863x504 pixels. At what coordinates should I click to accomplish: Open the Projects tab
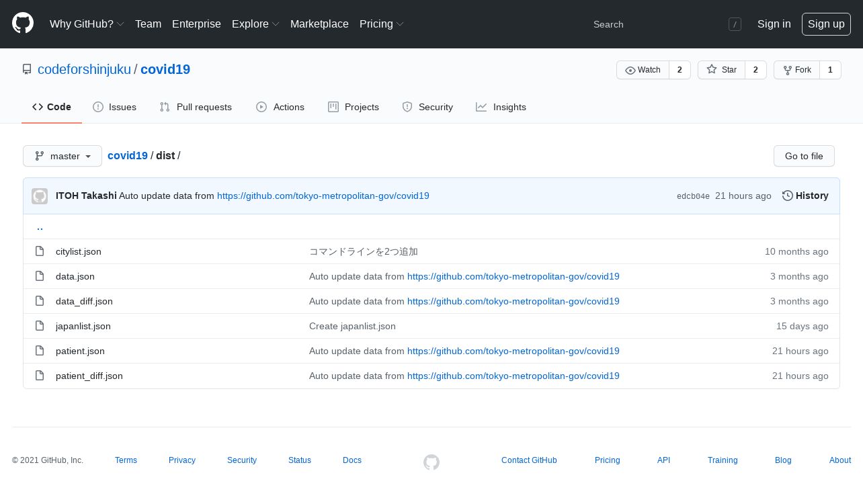pyautogui.click(x=354, y=107)
